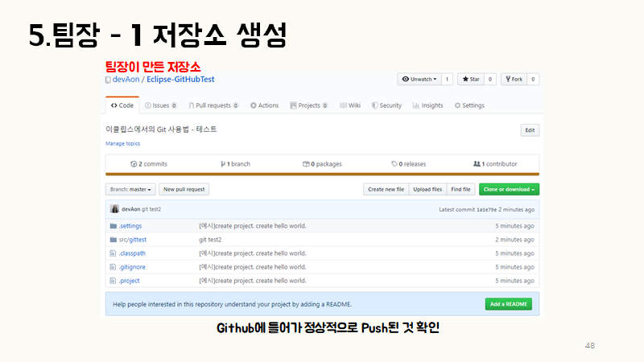Open the .project file
The width and height of the screenshot is (644, 362).
(130, 281)
